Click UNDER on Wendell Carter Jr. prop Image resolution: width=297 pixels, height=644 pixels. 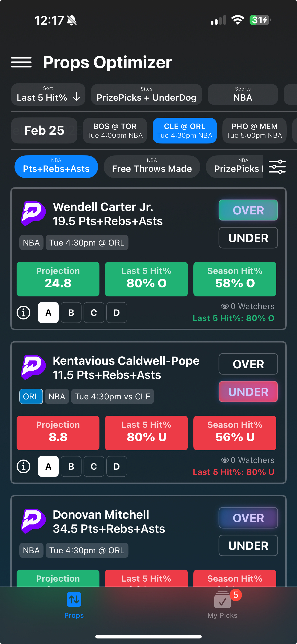tap(248, 237)
